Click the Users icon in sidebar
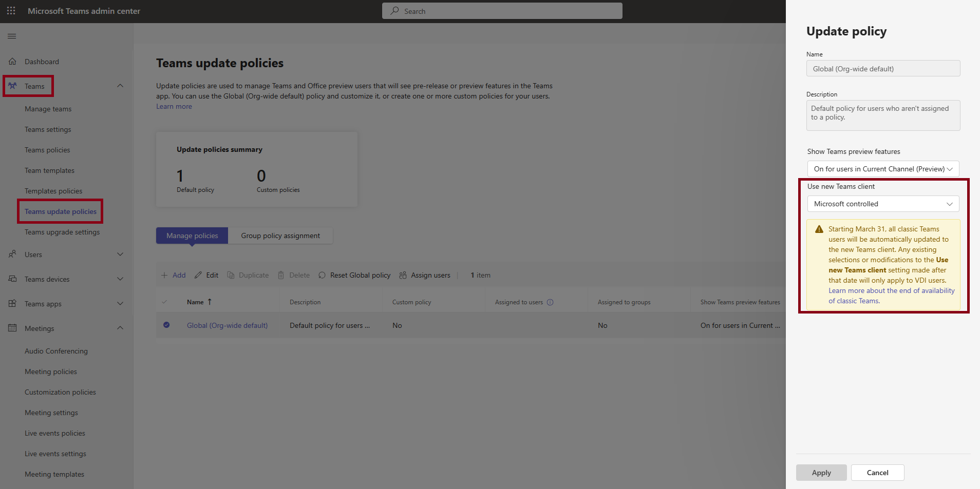The width and height of the screenshot is (980, 489). [12, 254]
